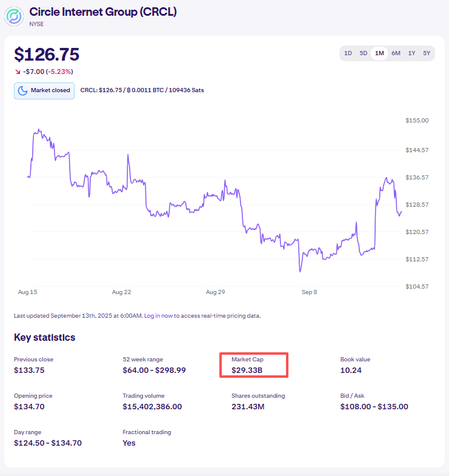Select the 1D chart range tab
Screen dimensions: 449x476
click(x=348, y=53)
